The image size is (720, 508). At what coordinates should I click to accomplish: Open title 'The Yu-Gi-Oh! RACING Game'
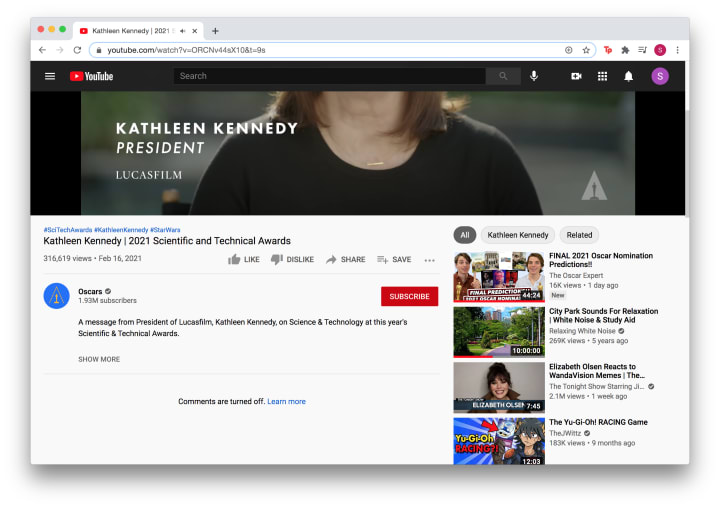pyautogui.click(x=598, y=422)
